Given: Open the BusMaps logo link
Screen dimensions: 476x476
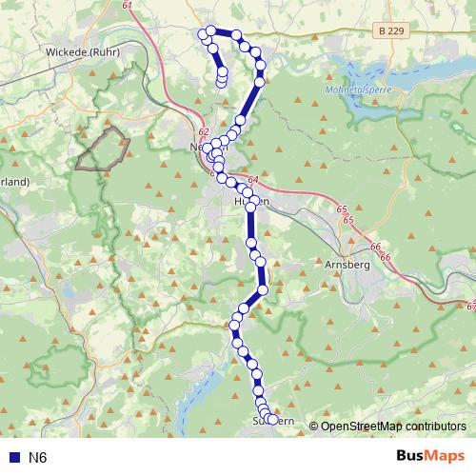Looking at the screenshot, I should [x=430, y=455].
